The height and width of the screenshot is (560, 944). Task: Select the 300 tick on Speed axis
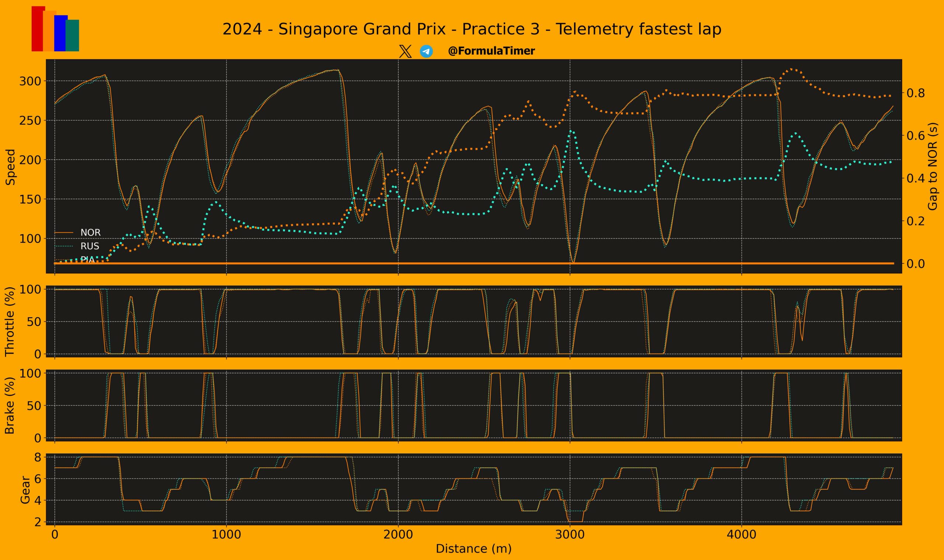30,81
